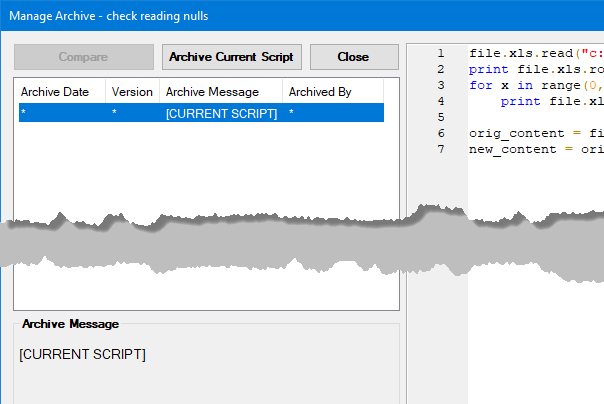
Task: Click the Archive Current Script button
Action: [231, 57]
